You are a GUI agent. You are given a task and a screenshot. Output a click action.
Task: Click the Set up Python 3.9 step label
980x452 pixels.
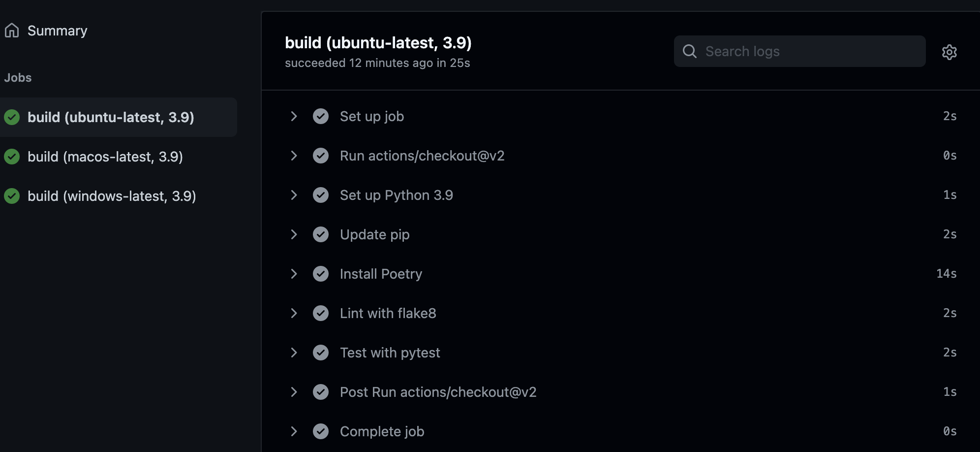click(x=396, y=195)
